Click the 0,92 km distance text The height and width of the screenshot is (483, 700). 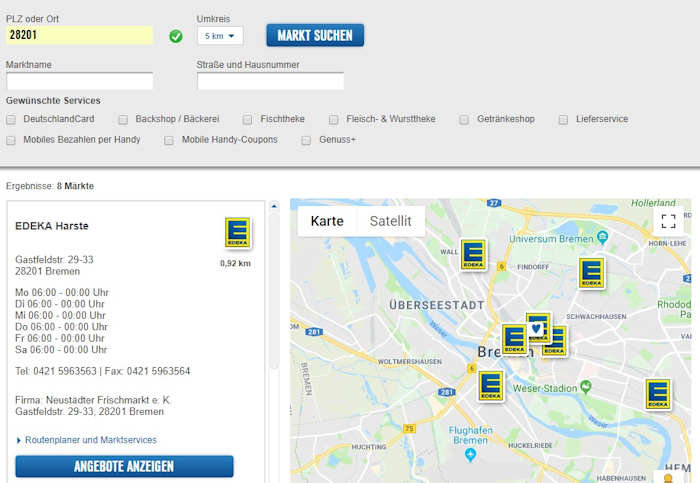click(235, 263)
